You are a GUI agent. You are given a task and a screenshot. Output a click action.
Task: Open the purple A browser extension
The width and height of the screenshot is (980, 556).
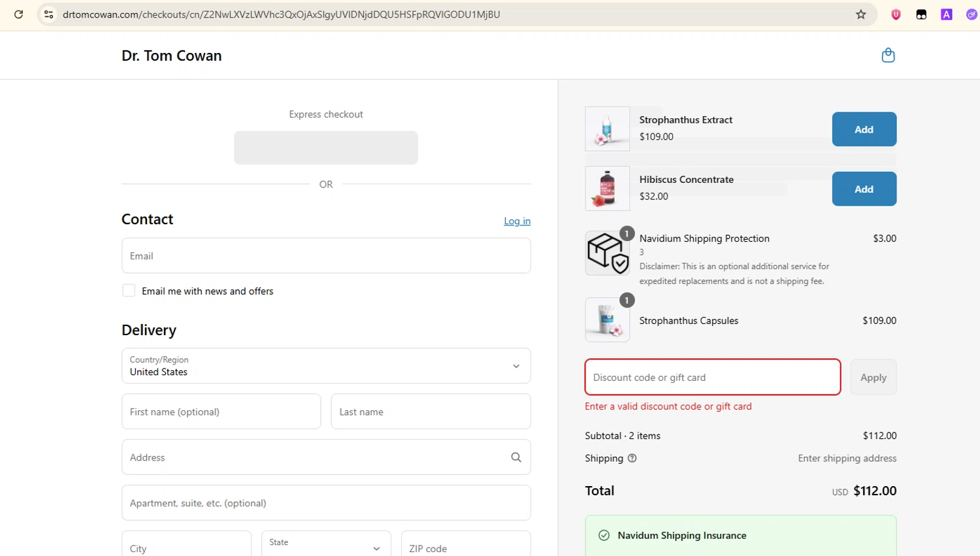946,14
